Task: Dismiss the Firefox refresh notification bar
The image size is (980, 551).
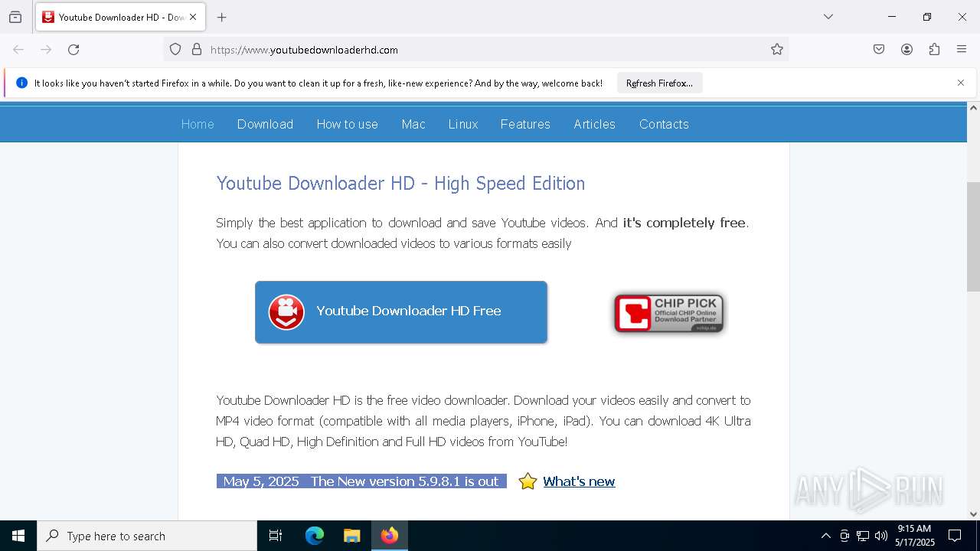Action: [x=961, y=83]
